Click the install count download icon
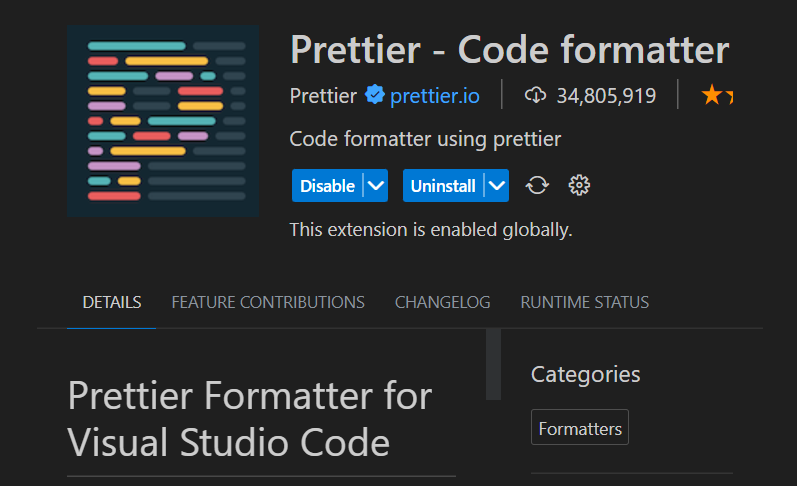797x486 pixels. point(535,95)
